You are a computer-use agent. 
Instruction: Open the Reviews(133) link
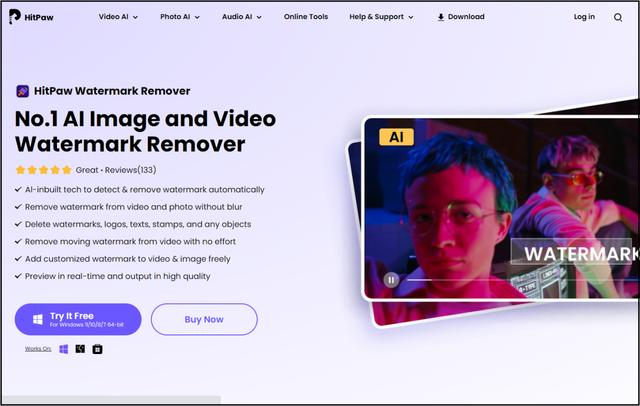pyautogui.click(x=130, y=170)
